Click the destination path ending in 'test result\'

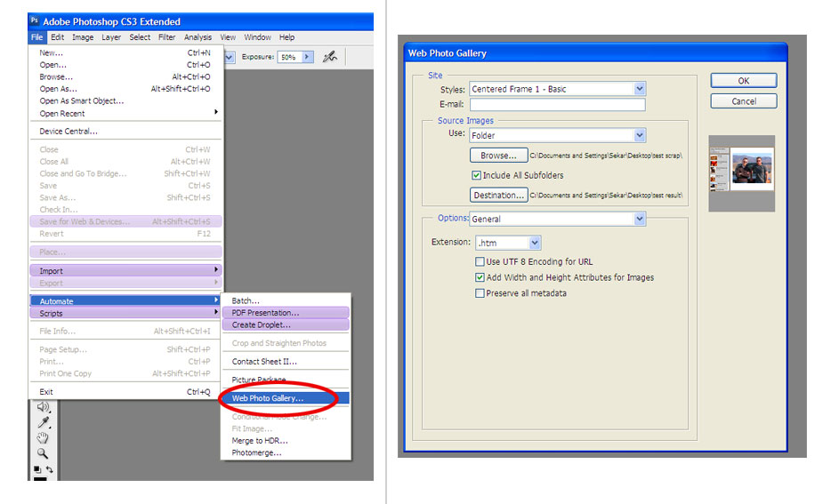click(x=606, y=195)
